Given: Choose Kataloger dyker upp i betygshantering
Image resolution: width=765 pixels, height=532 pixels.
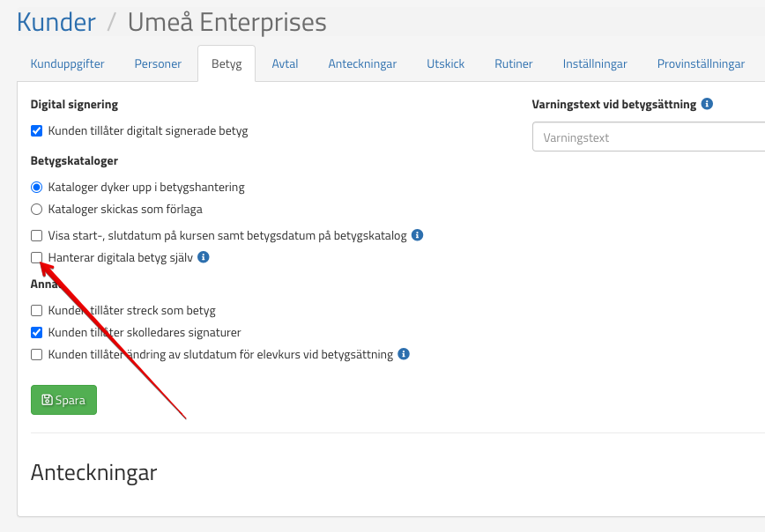Looking at the screenshot, I should 36,187.
